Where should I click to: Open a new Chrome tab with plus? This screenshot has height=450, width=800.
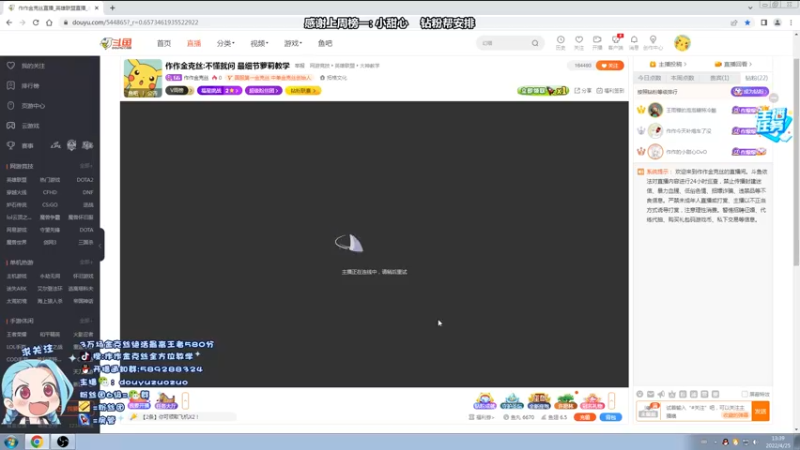pyautogui.click(x=112, y=8)
